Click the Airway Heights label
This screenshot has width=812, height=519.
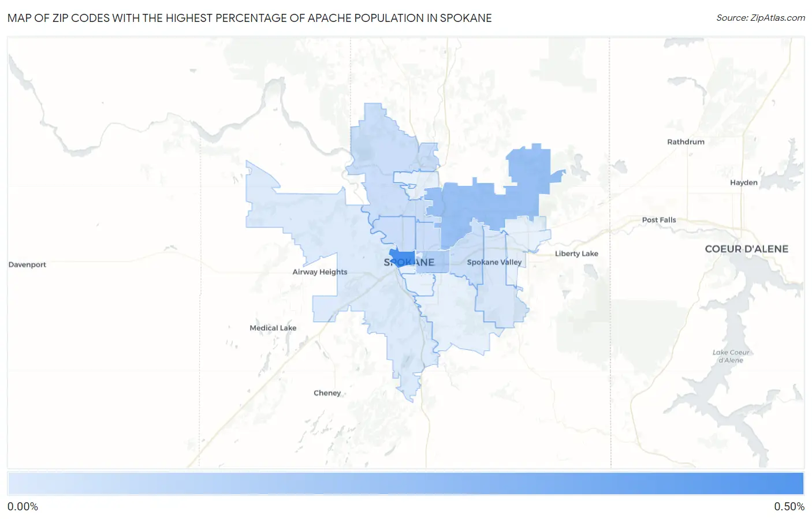click(320, 272)
